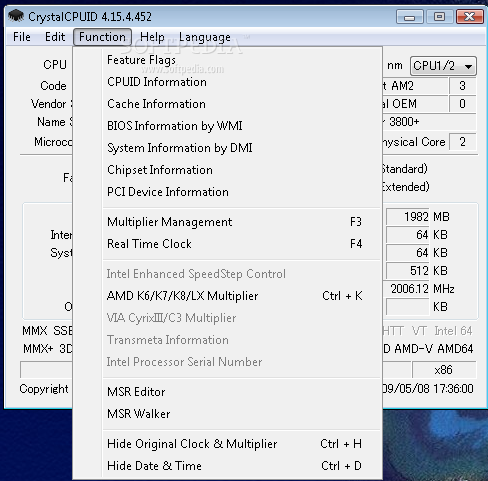The width and height of the screenshot is (488, 481).
Task: Open the File menu
Action: [x=22, y=37]
